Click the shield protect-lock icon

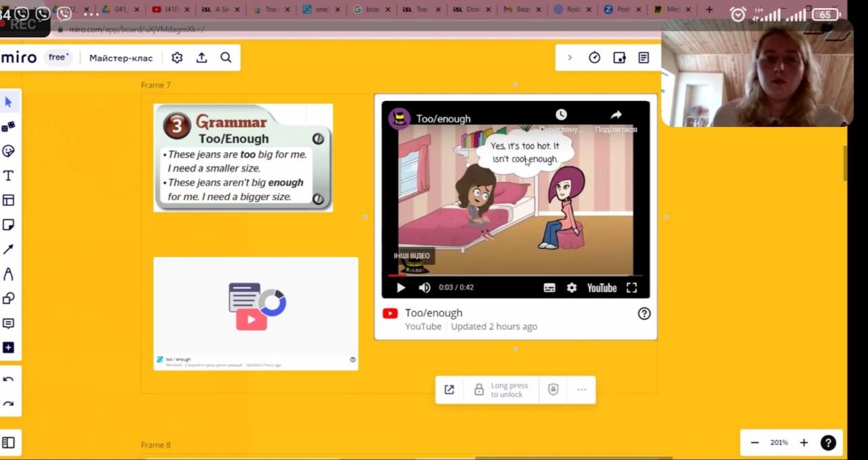pos(553,389)
